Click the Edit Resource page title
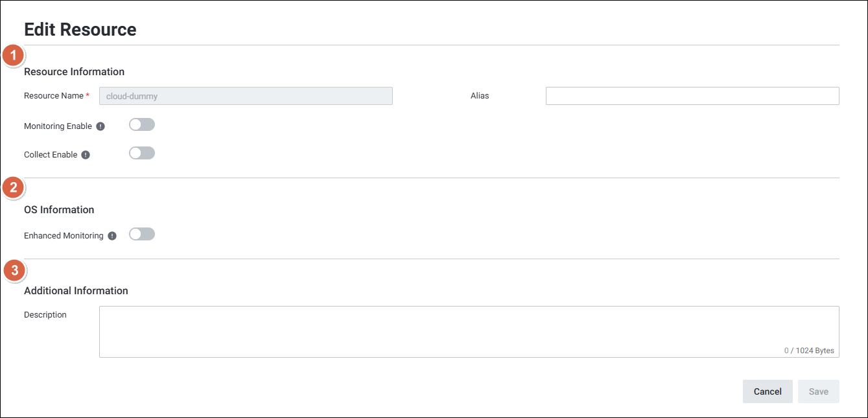The width and height of the screenshot is (868, 418). (80, 29)
